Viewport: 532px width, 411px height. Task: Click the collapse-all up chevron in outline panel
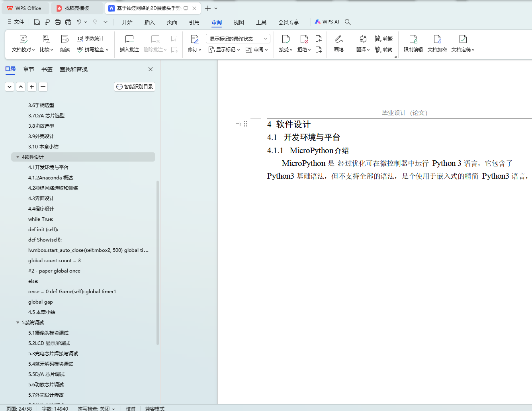pyautogui.click(x=21, y=87)
